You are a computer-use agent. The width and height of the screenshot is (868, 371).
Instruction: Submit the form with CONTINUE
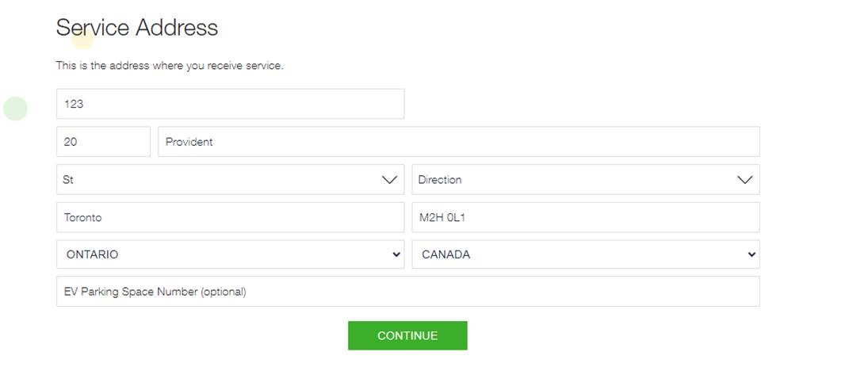(x=407, y=335)
